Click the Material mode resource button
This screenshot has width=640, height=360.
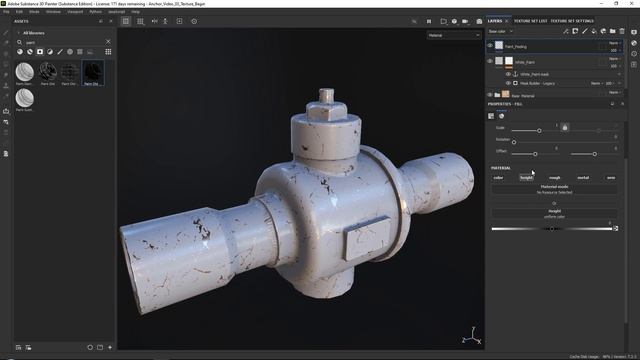point(554,189)
